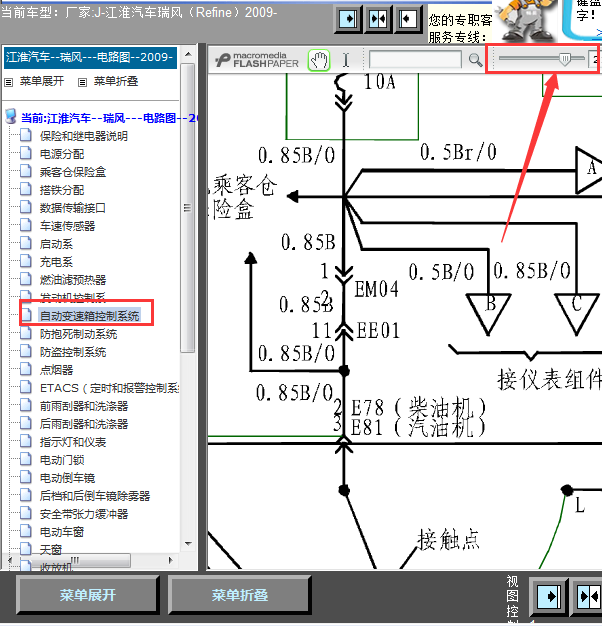Screen dimensions: 602x626
Task: Open the 天窗 tree item
Action: [x=51, y=550]
